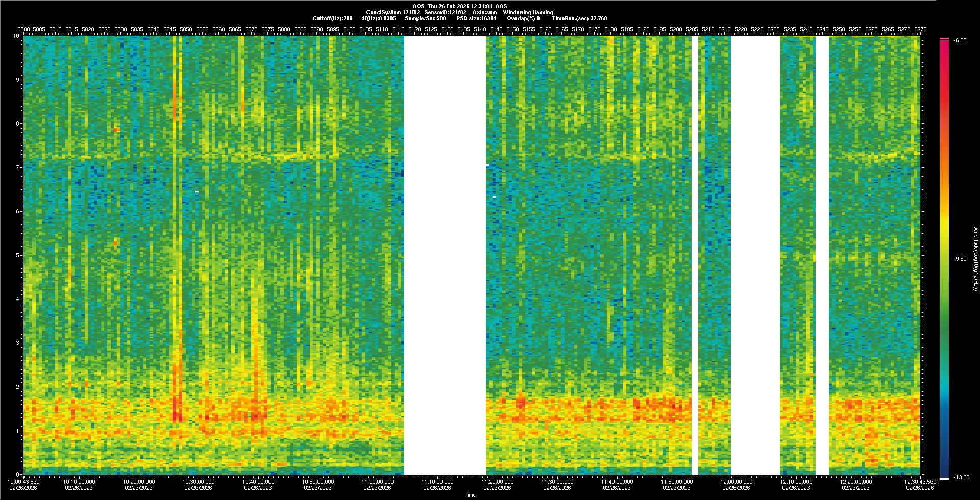Click the pink marker atop the colorbar
Image resolution: width=980 pixels, height=500 pixels.
944,39
